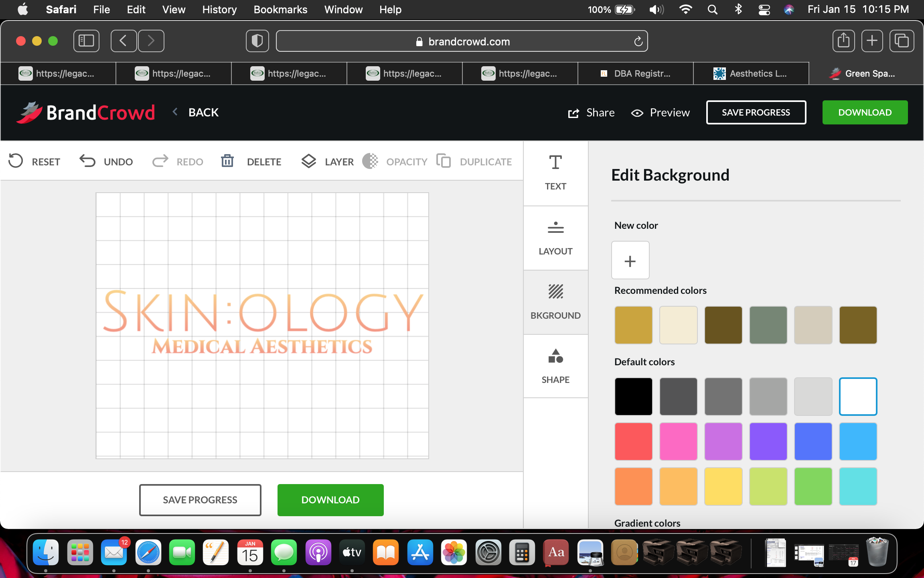
Task: Open the TEXT tool panel
Action: click(x=555, y=173)
